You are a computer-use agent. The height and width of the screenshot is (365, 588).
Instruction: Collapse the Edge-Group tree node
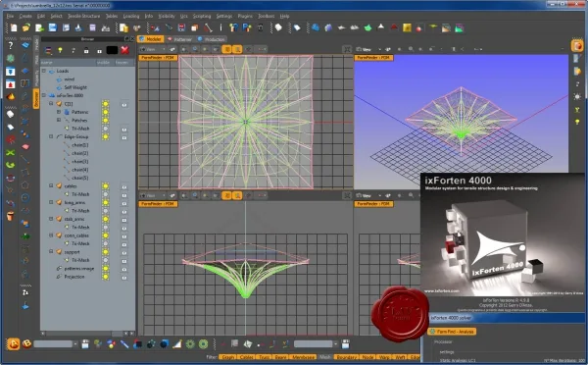51,136
